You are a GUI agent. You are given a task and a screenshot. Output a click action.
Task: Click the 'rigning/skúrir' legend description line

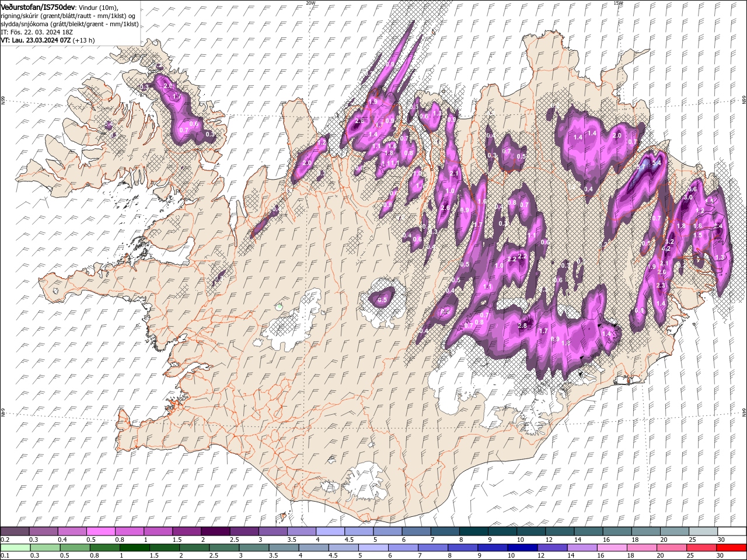(x=68, y=15)
